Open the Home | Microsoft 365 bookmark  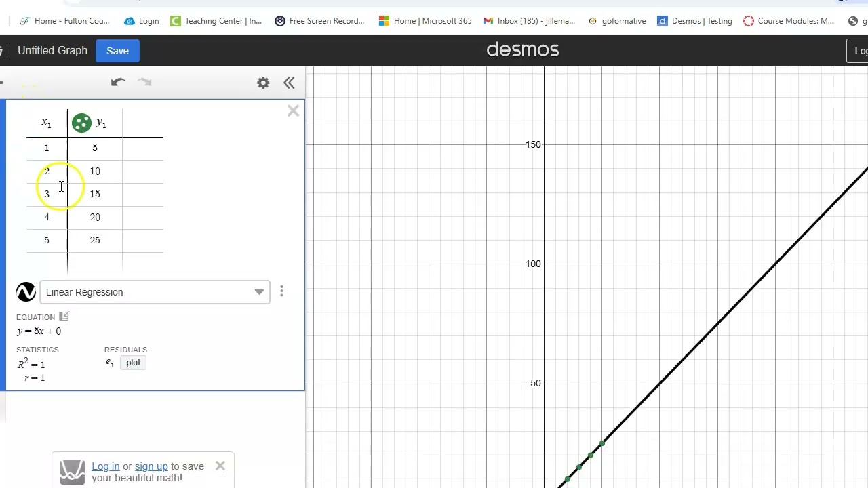[425, 21]
